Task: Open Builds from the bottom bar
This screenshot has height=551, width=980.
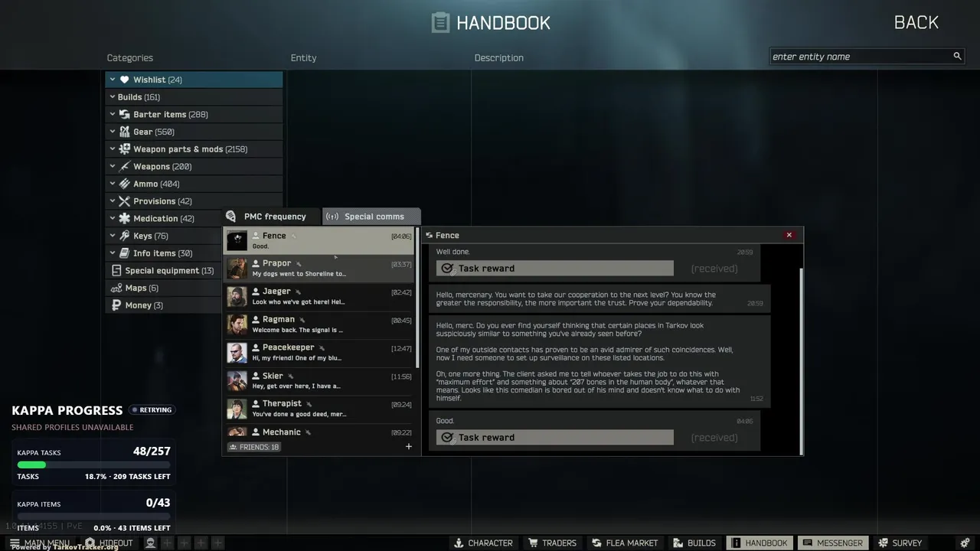Action: click(x=694, y=543)
